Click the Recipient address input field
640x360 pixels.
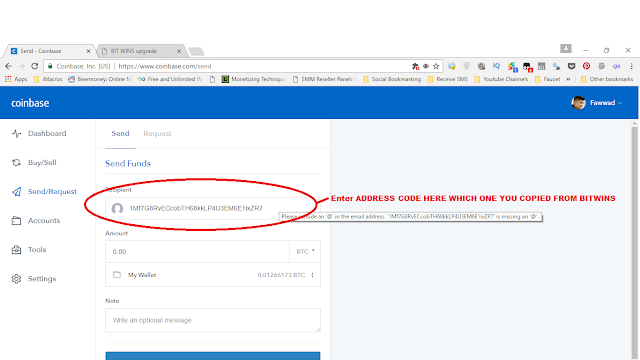(213, 208)
